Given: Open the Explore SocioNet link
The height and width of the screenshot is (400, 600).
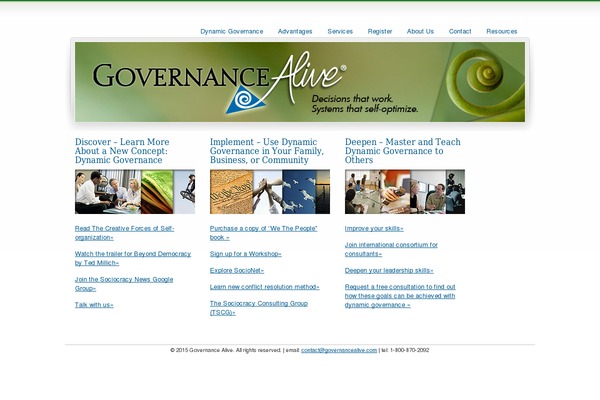Looking at the screenshot, I should (x=237, y=270).
